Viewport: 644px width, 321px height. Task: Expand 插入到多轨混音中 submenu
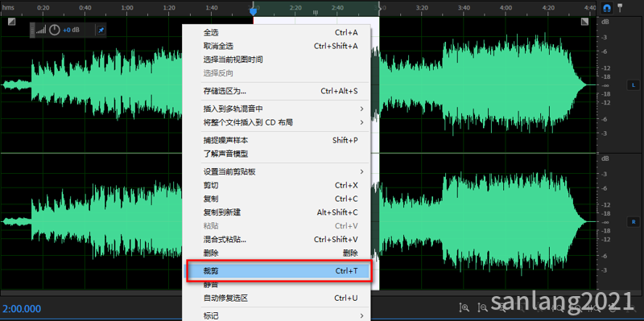276,109
